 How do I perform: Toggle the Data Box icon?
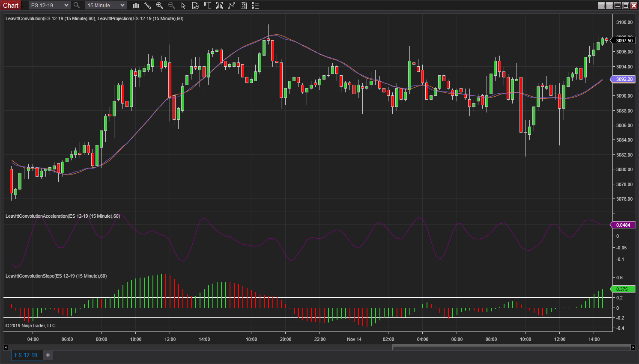(x=196, y=5)
